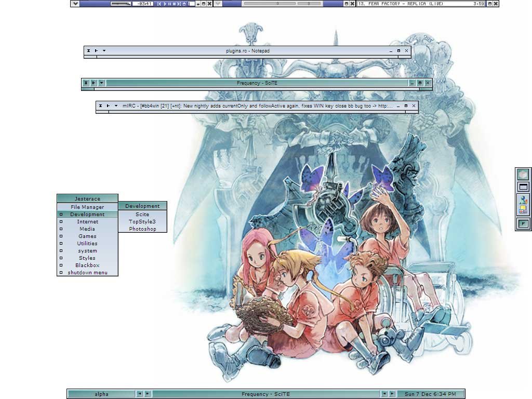Open the Blackbox submenu

pos(87,265)
